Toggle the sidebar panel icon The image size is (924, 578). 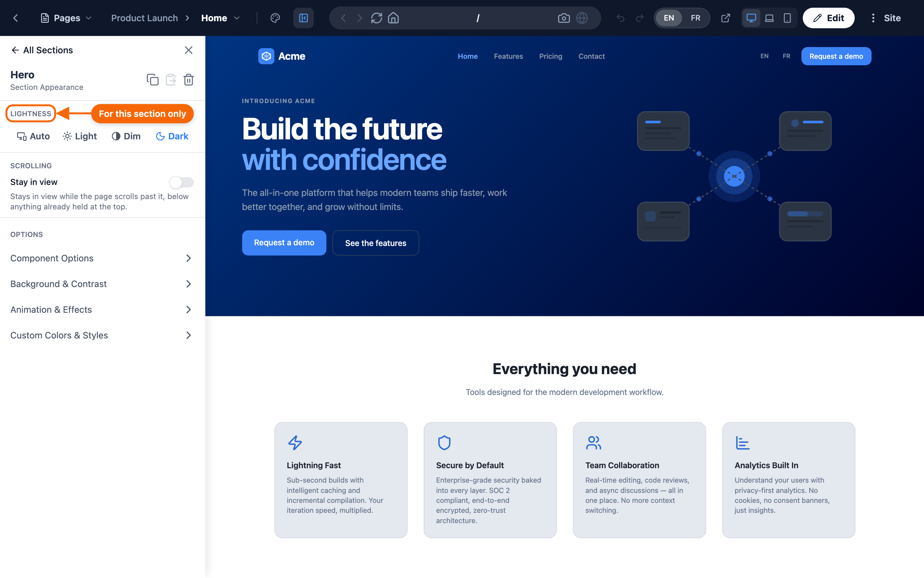tap(304, 18)
